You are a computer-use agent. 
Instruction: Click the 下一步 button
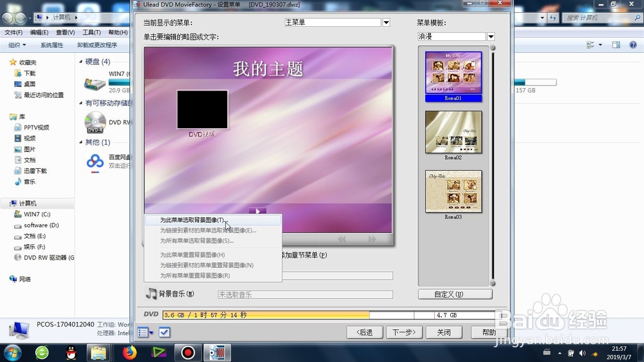[404, 332]
